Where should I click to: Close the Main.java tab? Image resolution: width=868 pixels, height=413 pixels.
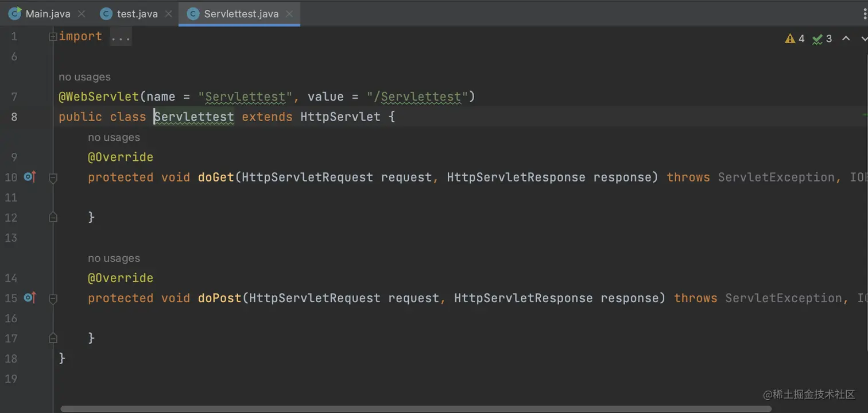point(82,14)
